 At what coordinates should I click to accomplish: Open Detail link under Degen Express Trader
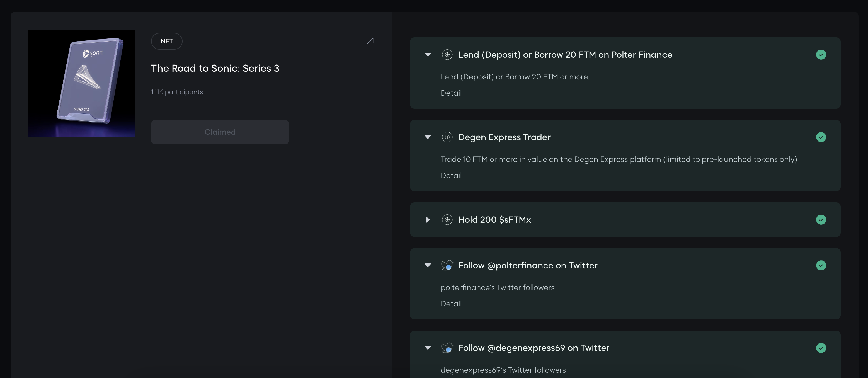[451, 176]
